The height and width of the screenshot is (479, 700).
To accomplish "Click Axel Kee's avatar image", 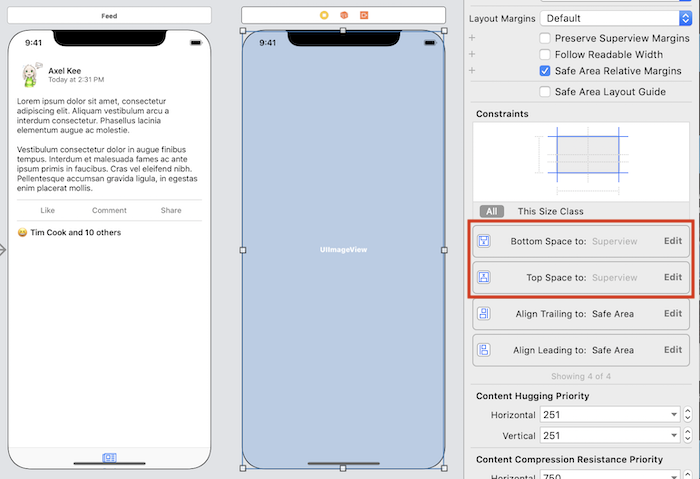I will 30,75.
